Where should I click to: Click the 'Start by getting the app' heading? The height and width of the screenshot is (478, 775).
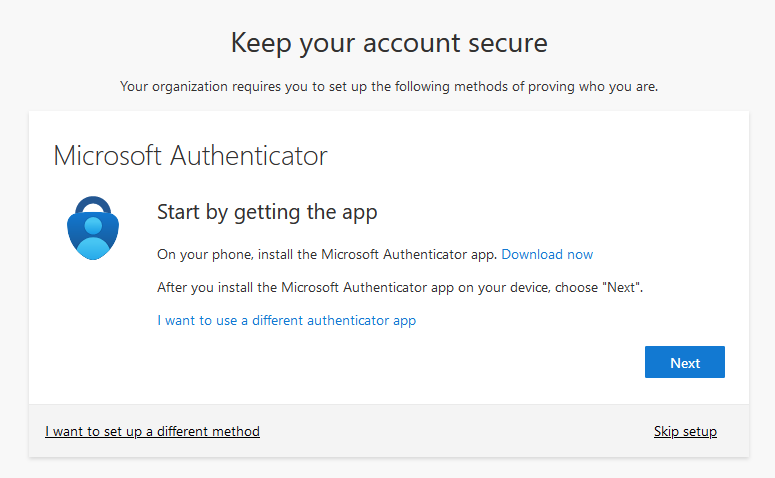[x=267, y=212]
